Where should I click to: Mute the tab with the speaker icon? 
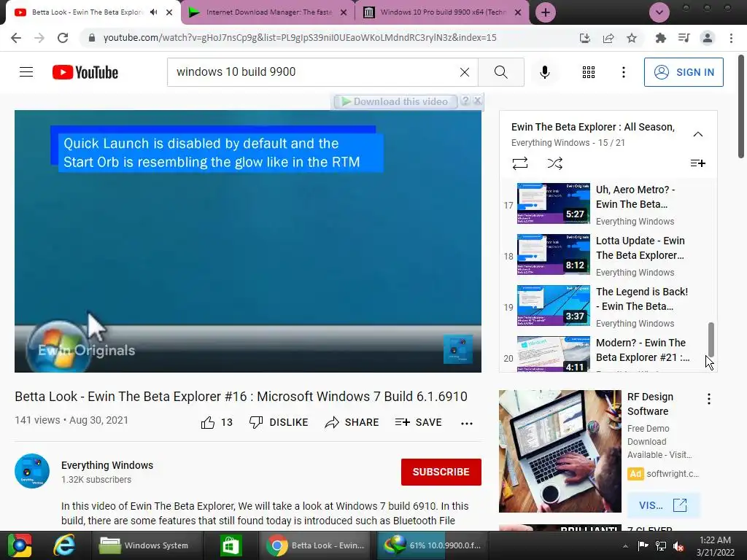pyautogui.click(x=153, y=12)
